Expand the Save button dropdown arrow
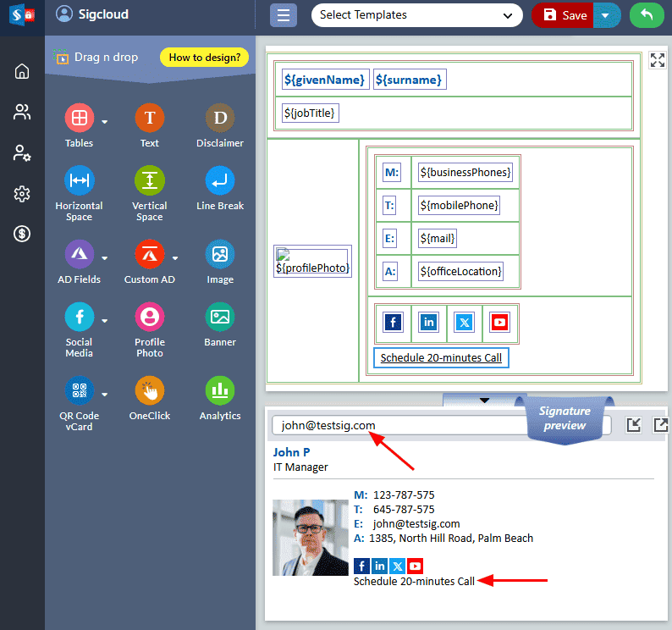 coord(605,15)
